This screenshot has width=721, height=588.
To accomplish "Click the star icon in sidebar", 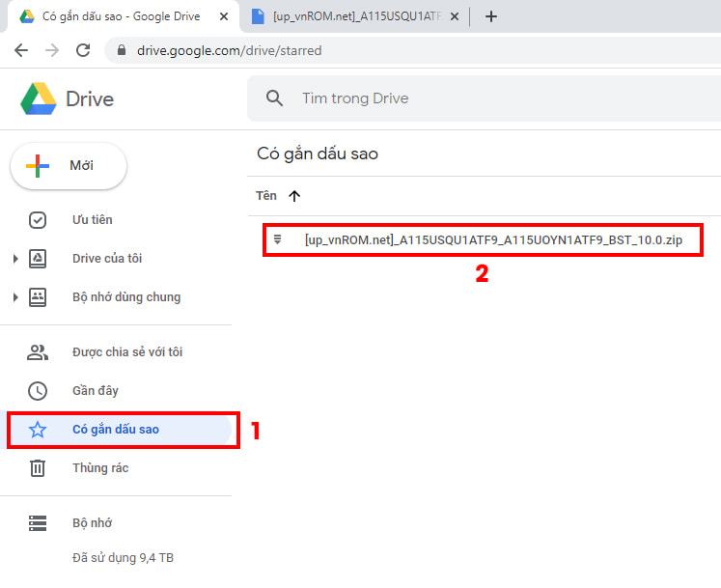I will click(38, 430).
